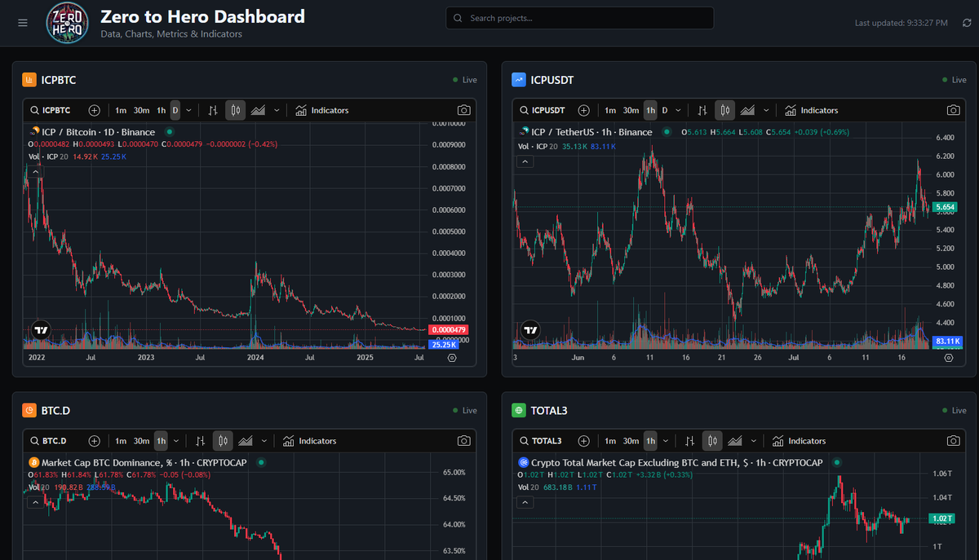Select Bars chart style in ICPBTC chart

tap(213, 110)
